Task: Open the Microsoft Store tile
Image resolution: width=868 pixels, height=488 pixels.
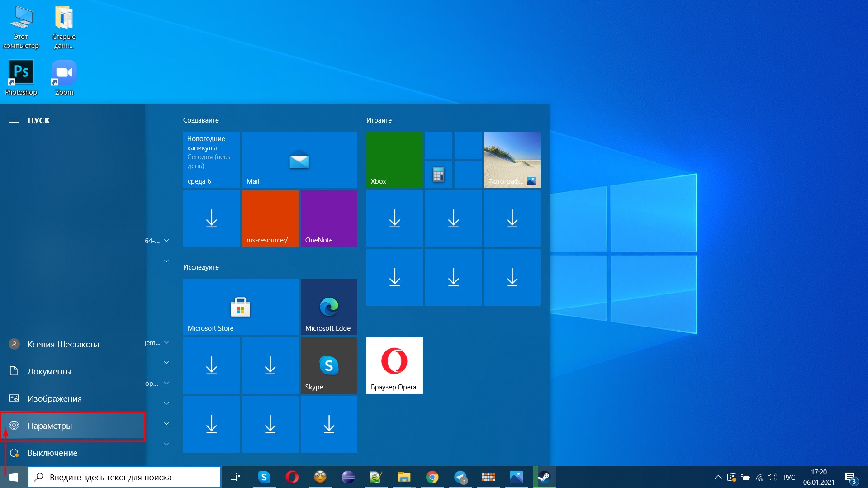Action: 240,307
